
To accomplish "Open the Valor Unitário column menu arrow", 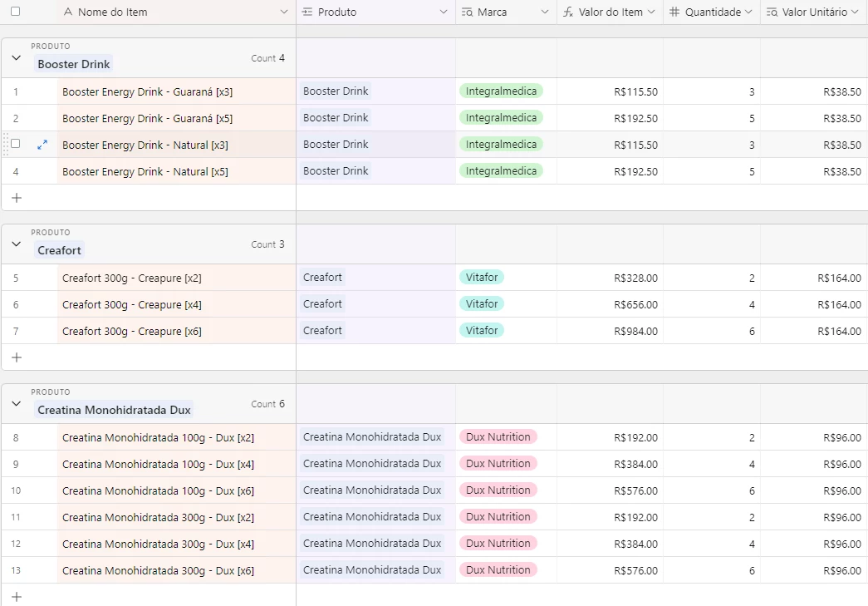I will pyautogui.click(x=855, y=12).
